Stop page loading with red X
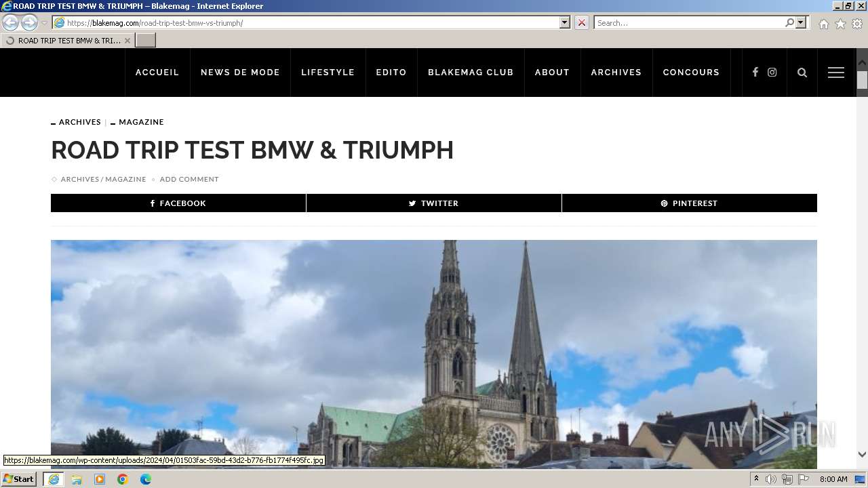The image size is (868, 488). click(582, 23)
